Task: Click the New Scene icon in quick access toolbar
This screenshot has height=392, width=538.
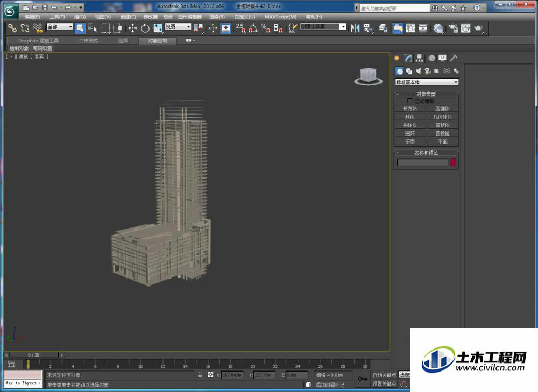Action: point(26,7)
